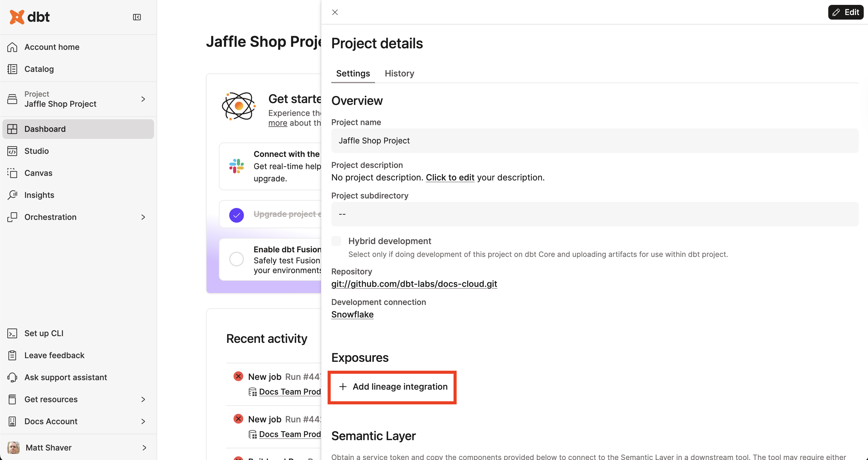This screenshot has width=868, height=460.
Task: Collapse the sidebar using the panel icon
Action: coord(137,17)
